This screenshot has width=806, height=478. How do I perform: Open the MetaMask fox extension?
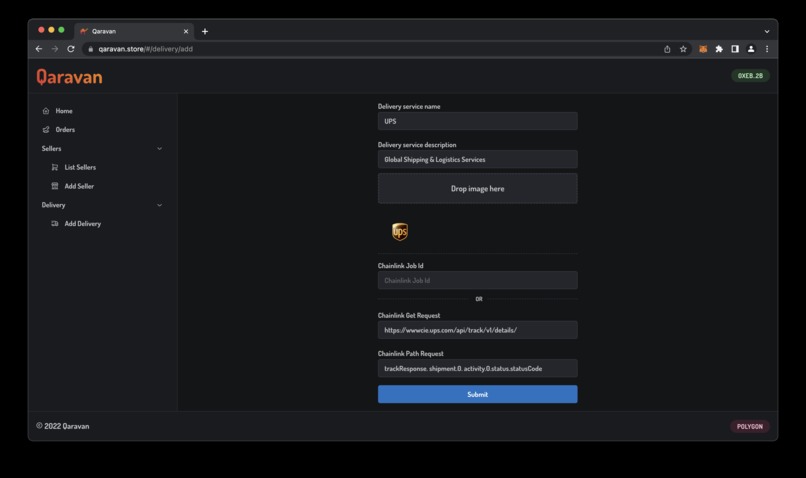(703, 49)
